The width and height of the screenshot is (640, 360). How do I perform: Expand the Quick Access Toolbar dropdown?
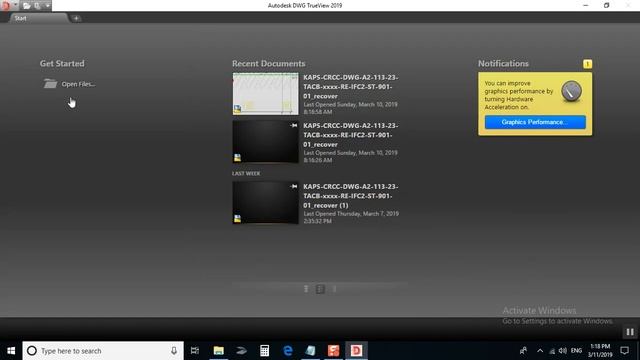coord(47,6)
